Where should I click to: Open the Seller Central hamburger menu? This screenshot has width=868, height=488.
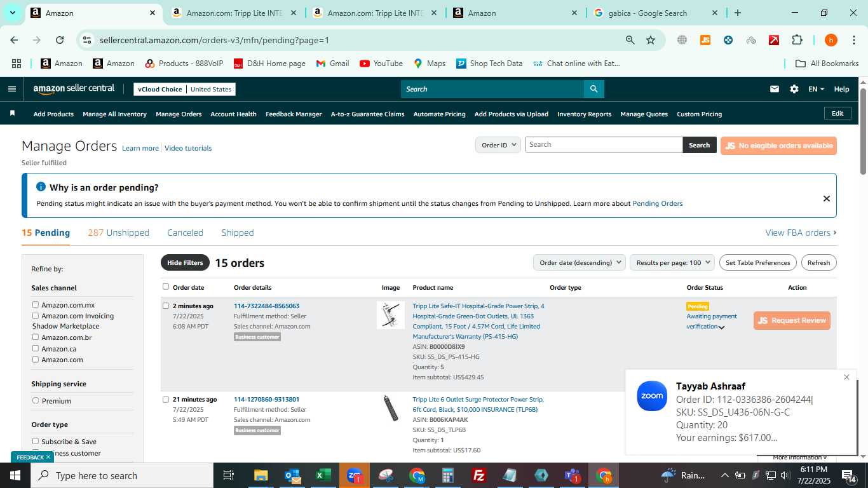click(11, 89)
